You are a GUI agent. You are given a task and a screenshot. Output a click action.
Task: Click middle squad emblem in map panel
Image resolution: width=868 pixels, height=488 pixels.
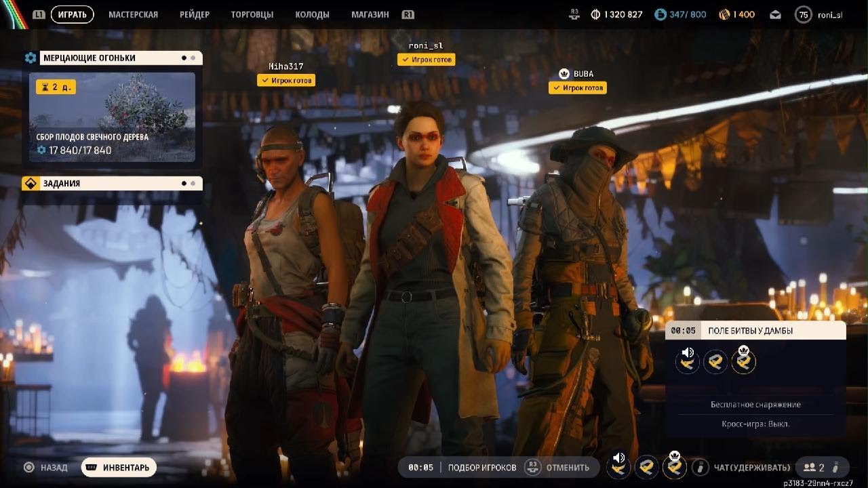point(715,362)
